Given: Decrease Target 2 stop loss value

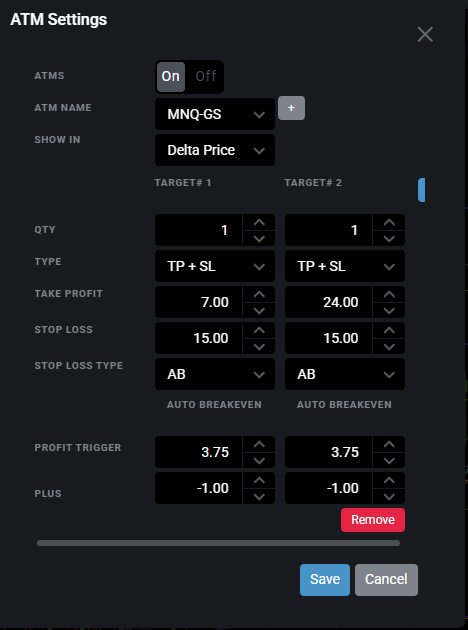Looking at the screenshot, I should pos(389,346).
